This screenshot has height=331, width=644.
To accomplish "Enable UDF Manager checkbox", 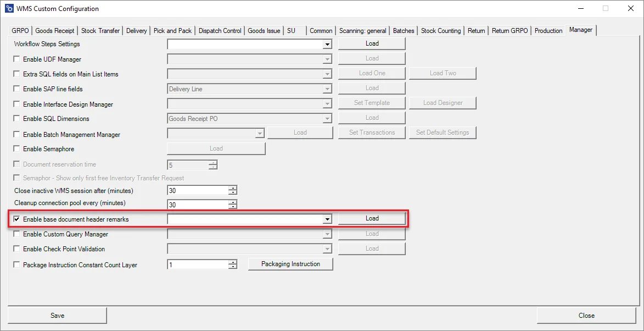I will click(16, 59).
